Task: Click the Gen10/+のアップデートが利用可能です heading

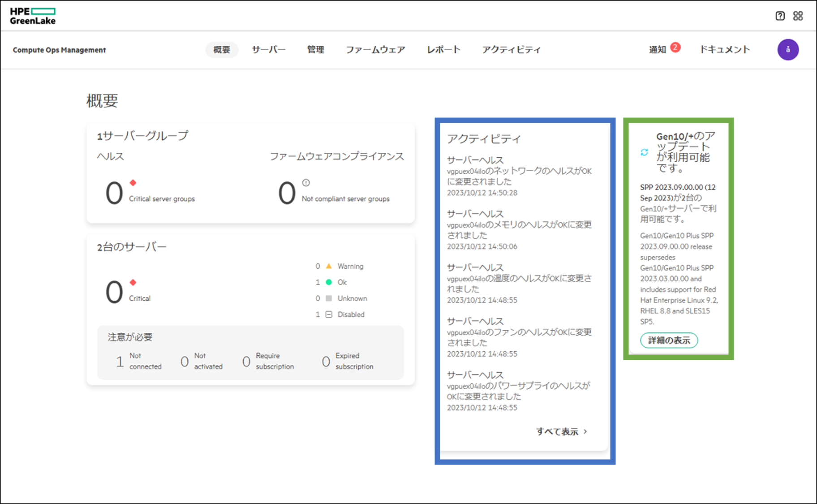Action: pyautogui.click(x=686, y=152)
